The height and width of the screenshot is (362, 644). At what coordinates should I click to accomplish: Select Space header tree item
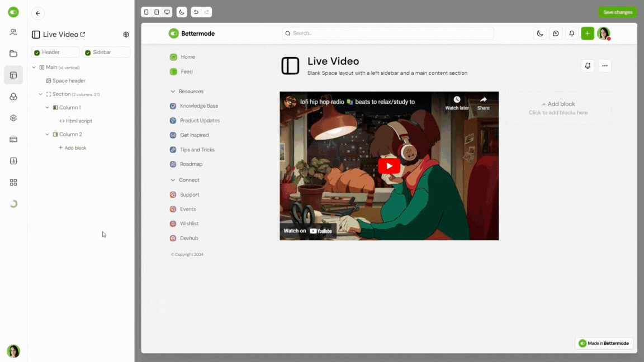pos(66,81)
